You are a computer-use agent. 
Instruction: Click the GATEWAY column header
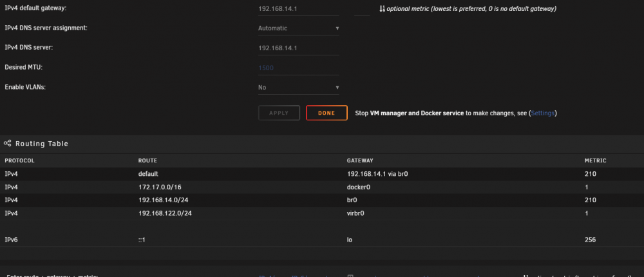tap(360, 160)
